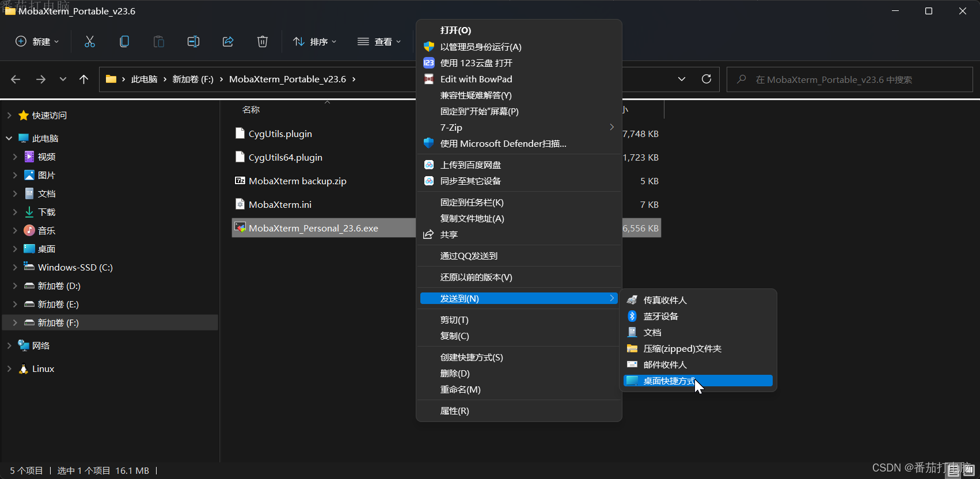Click the address bar history dropdown arrow
This screenshot has height=479, width=980.
(x=682, y=79)
